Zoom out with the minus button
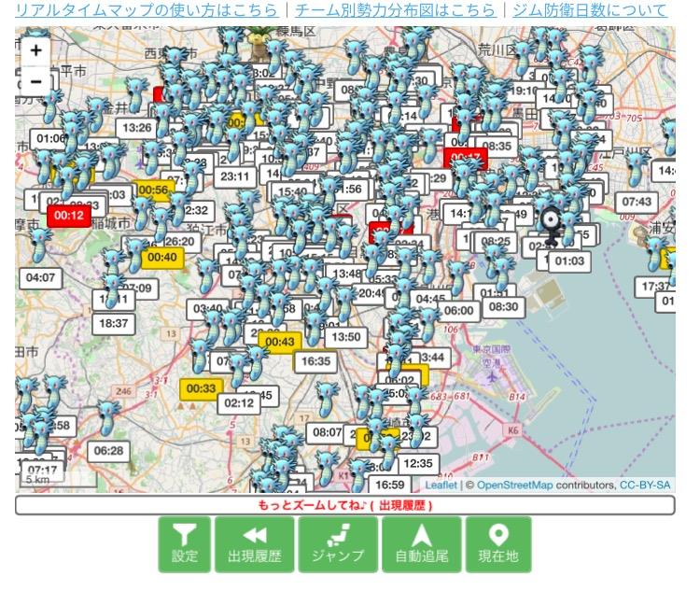The height and width of the screenshot is (591, 700). pos(35,81)
